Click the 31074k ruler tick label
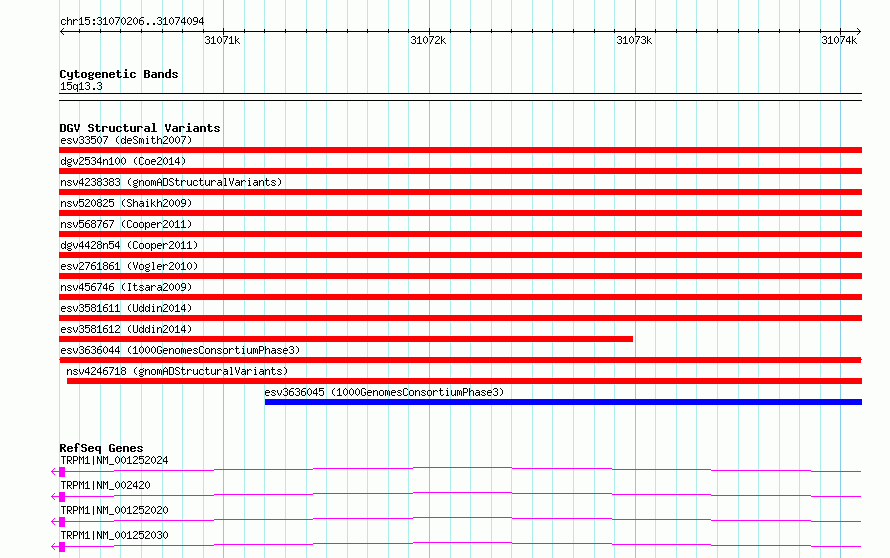 tap(839, 40)
